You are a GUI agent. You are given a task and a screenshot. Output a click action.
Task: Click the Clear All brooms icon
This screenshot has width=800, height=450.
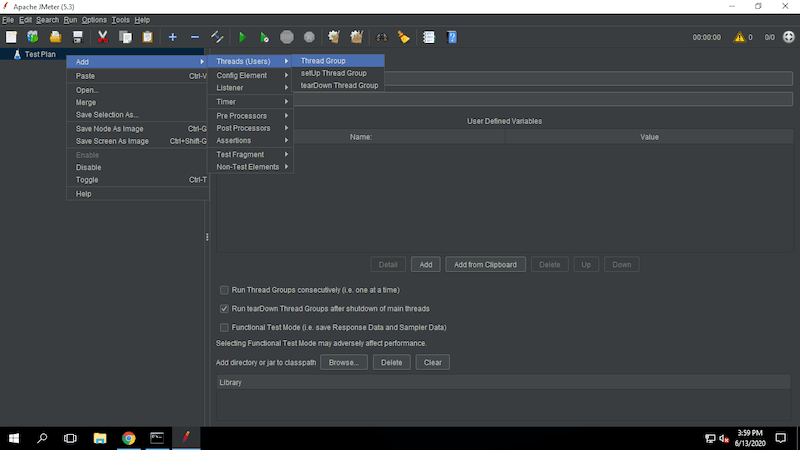(357, 37)
